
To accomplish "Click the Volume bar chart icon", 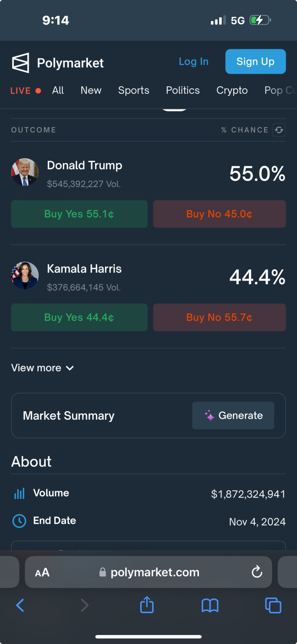I will point(19,493).
